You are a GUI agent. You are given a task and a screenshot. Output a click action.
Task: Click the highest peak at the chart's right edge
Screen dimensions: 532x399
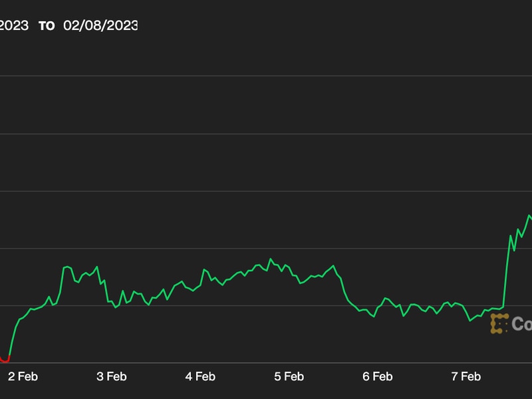click(x=529, y=215)
